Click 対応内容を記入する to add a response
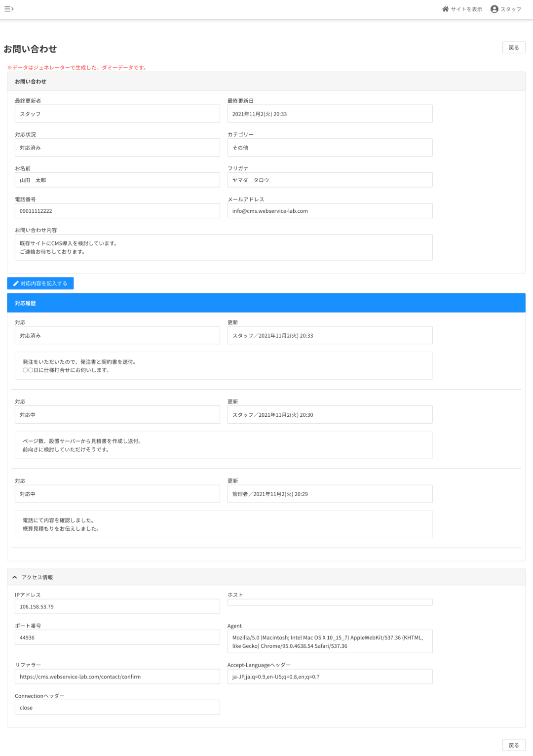 [41, 283]
